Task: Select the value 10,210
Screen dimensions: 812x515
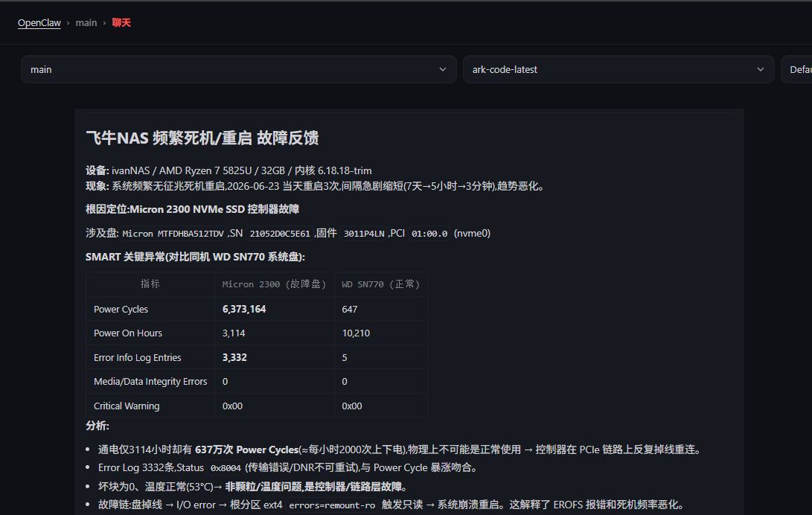Action: 356,333
